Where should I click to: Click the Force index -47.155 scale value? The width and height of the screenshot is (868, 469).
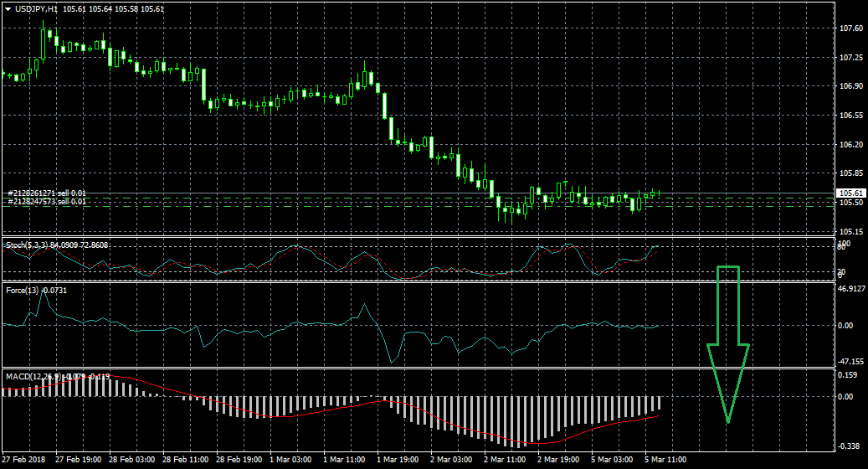[850, 362]
